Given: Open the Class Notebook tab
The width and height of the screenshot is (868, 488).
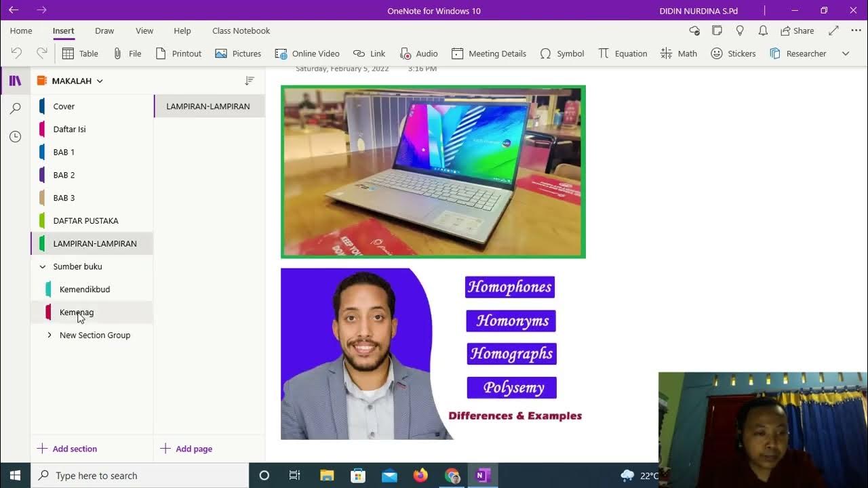Looking at the screenshot, I should (241, 30).
